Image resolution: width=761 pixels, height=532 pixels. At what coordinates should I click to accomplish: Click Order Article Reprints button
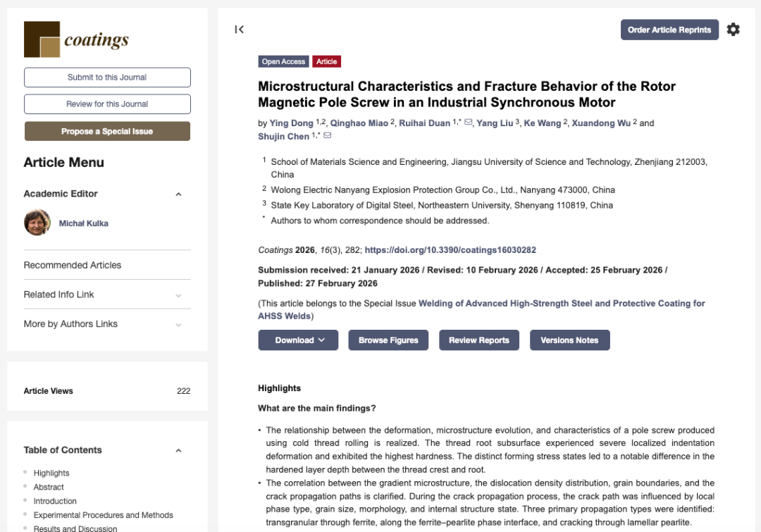[x=669, y=30]
